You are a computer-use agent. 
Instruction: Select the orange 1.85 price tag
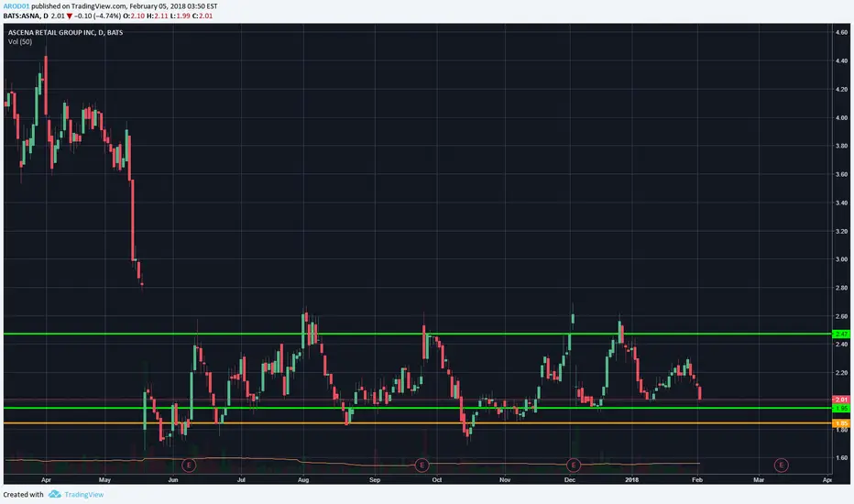(x=841, y=423)
